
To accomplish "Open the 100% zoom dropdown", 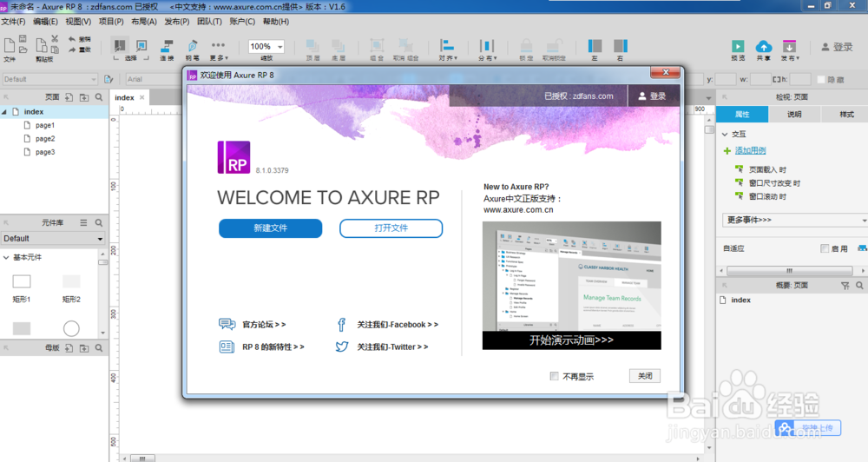I will pyautogui.click(x=266, y=47).
